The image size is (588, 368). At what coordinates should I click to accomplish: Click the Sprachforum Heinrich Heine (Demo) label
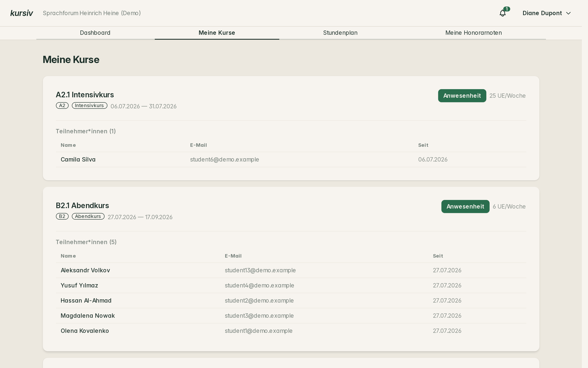pos(92,13)
